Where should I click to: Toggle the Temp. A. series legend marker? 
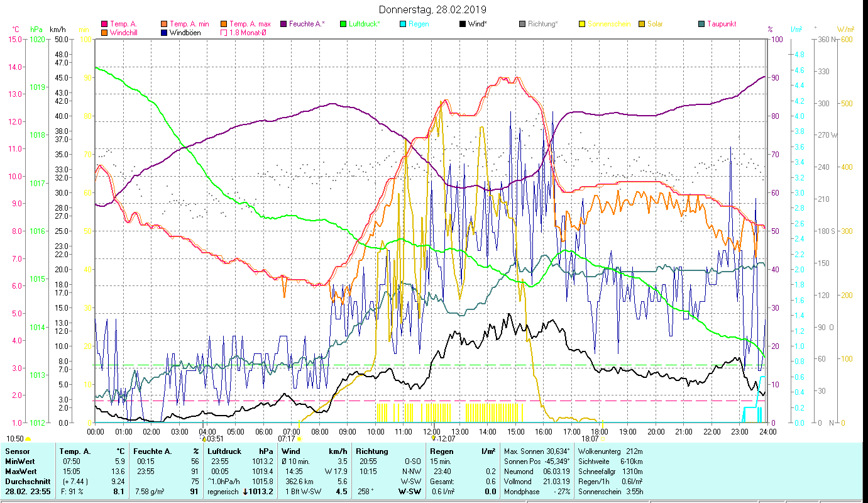(104, 25)
